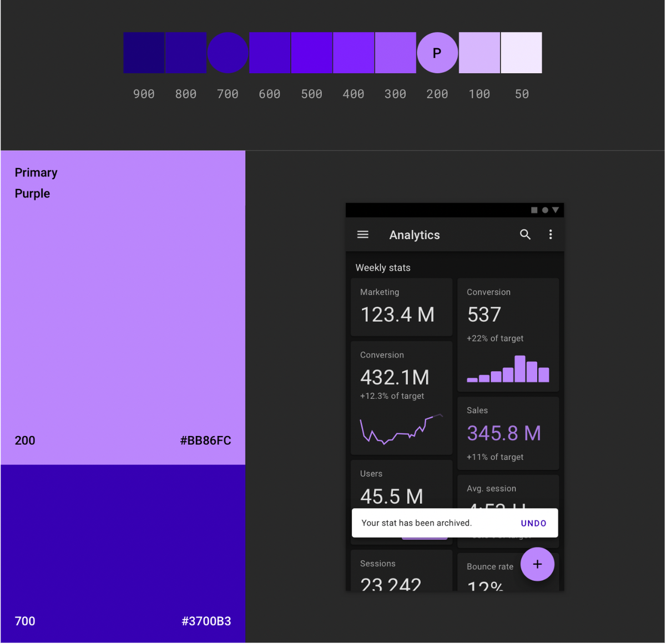666x644 pixels.
Task: Click the Analytics app bar title
Action: coord(415,234)
